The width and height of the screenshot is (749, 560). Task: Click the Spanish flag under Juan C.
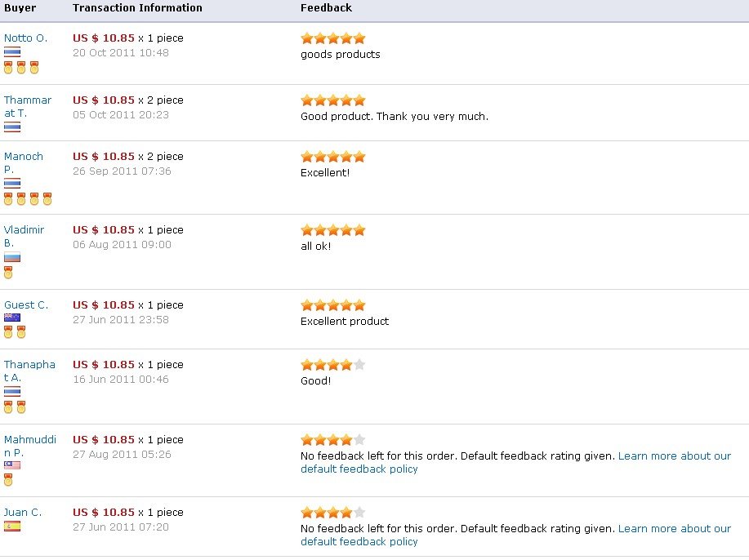tap(12, 527)
